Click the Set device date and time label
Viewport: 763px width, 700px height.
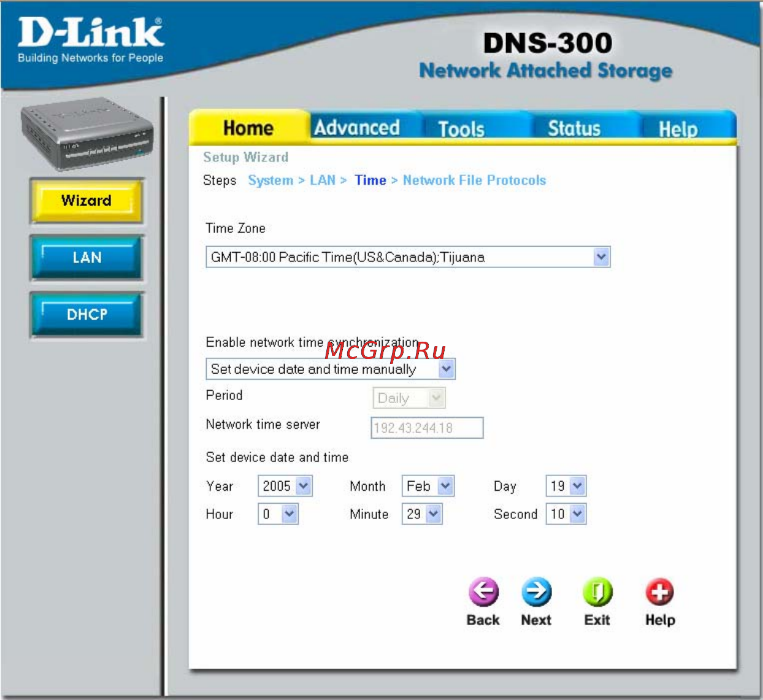click(x=277, y=457)
